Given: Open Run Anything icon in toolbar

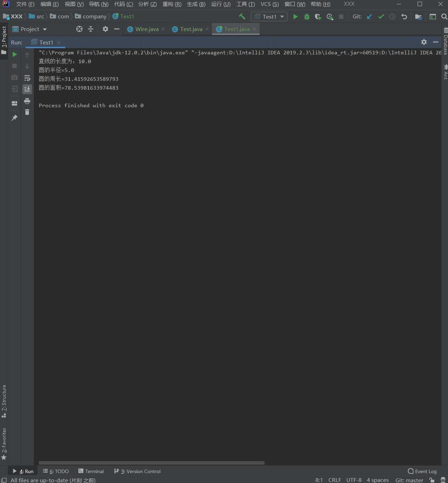Looking at the screenshot, I should 433,17.
